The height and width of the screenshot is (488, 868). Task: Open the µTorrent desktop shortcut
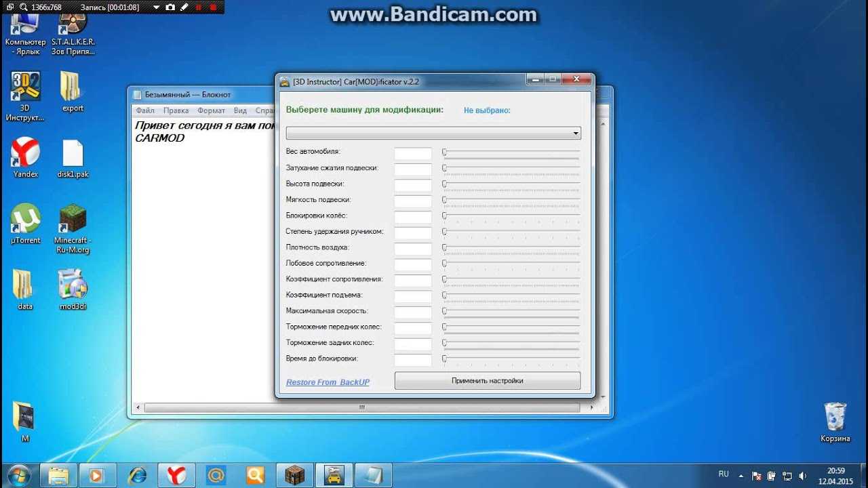pyautogui.click(x=25, y=224)
